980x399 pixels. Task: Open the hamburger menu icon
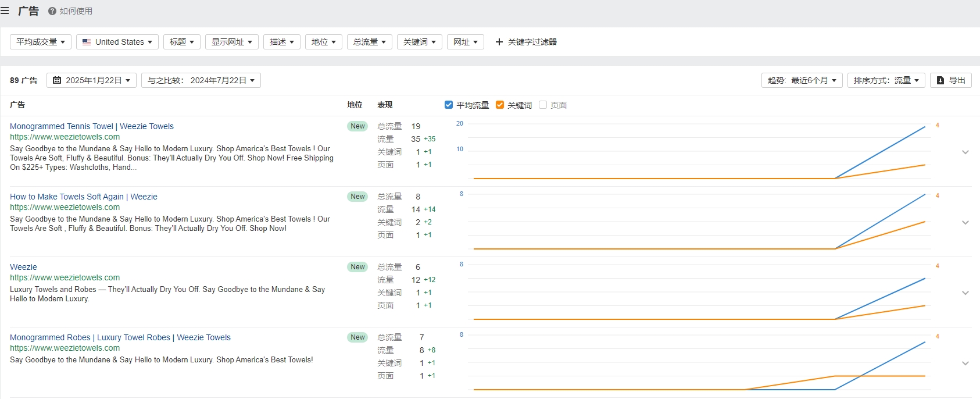click(5, 10)
